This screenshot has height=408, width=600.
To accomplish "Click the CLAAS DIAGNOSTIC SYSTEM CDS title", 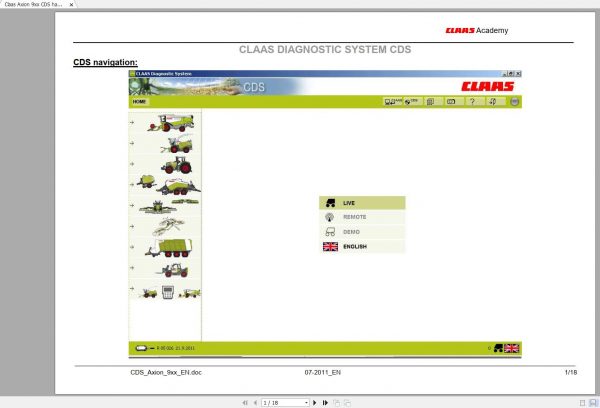I will 325,49.
